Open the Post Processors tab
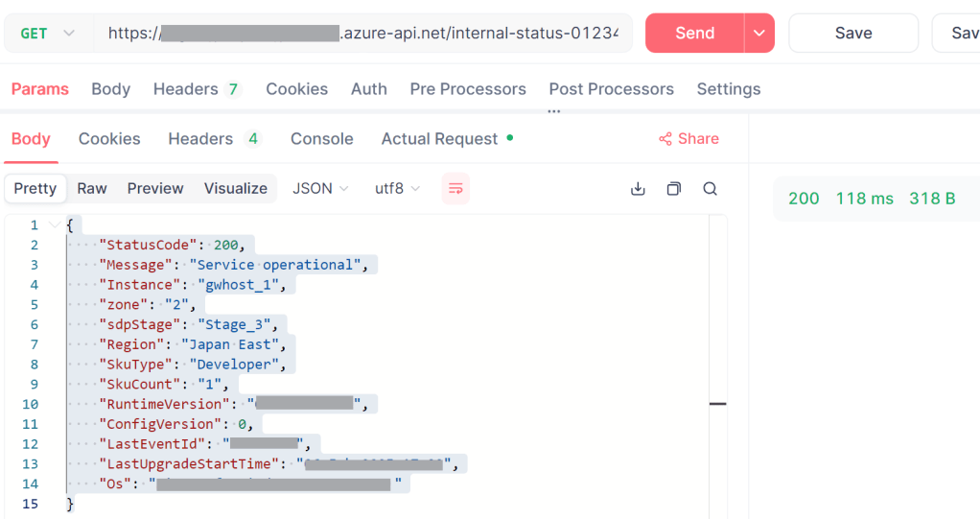Screen dimensions: 980x519 [x=611, y=89]
